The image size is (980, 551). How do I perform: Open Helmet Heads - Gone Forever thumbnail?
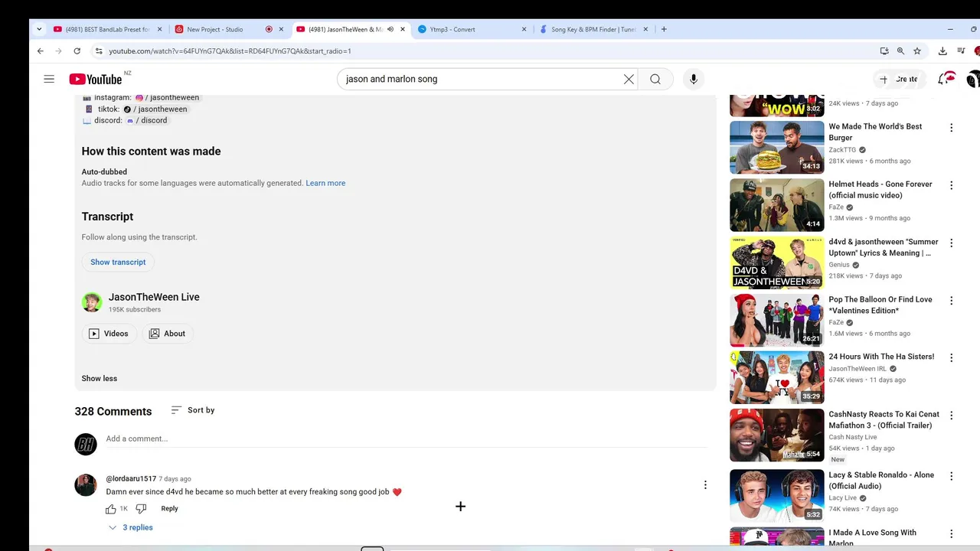coord(776,205)
